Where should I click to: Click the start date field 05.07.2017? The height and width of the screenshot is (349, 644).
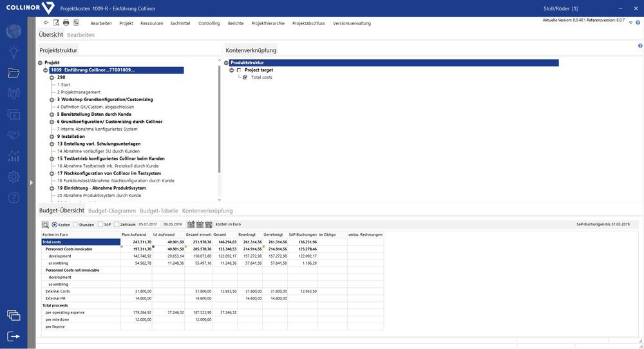tap(147, 225)
